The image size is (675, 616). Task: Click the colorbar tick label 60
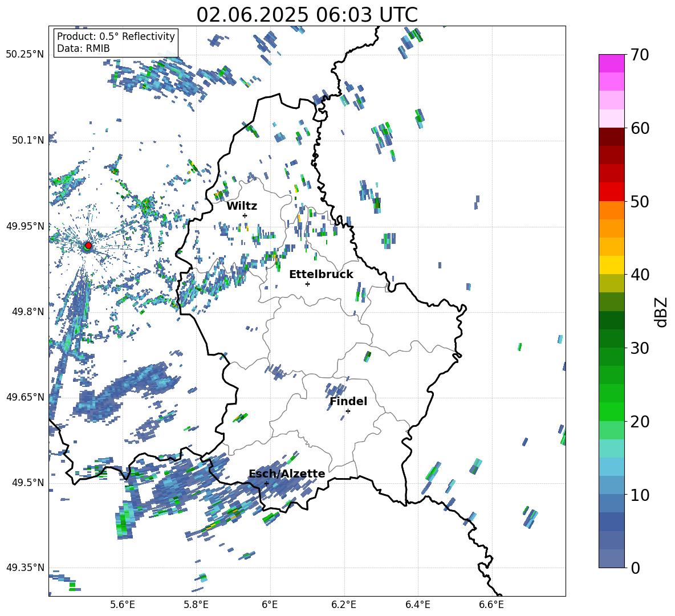click(x=640, y=128)
